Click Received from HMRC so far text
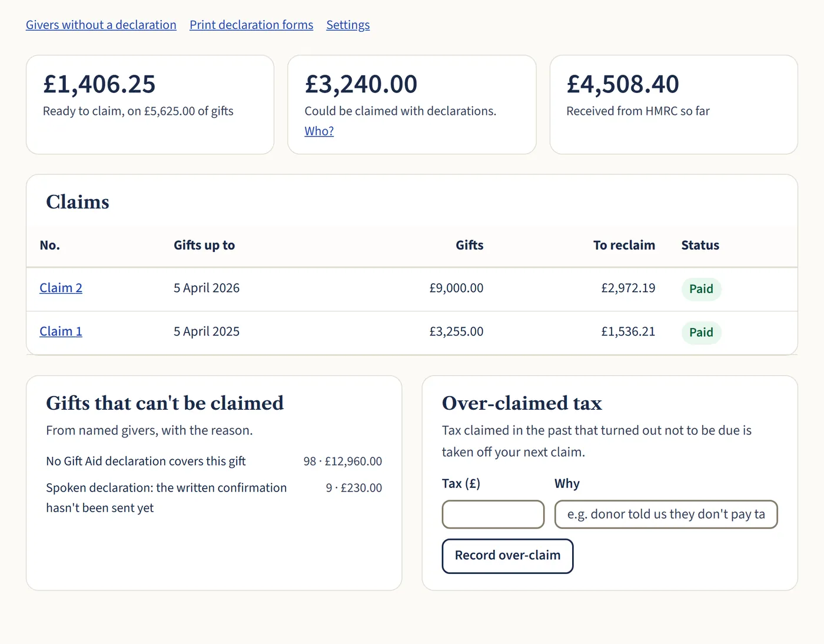 [638, 111]
